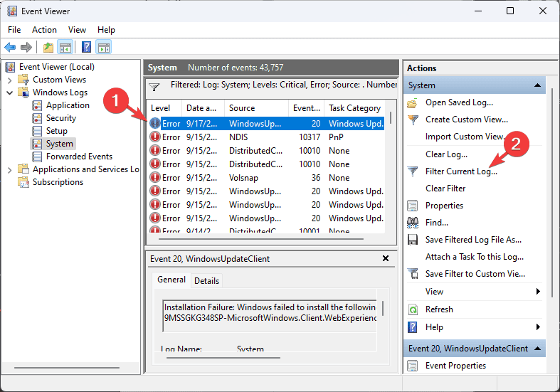Open the Help menu in menu bar
Image resolution: width=560 pixels, height=392 pixels.
(x=106, y=30)
